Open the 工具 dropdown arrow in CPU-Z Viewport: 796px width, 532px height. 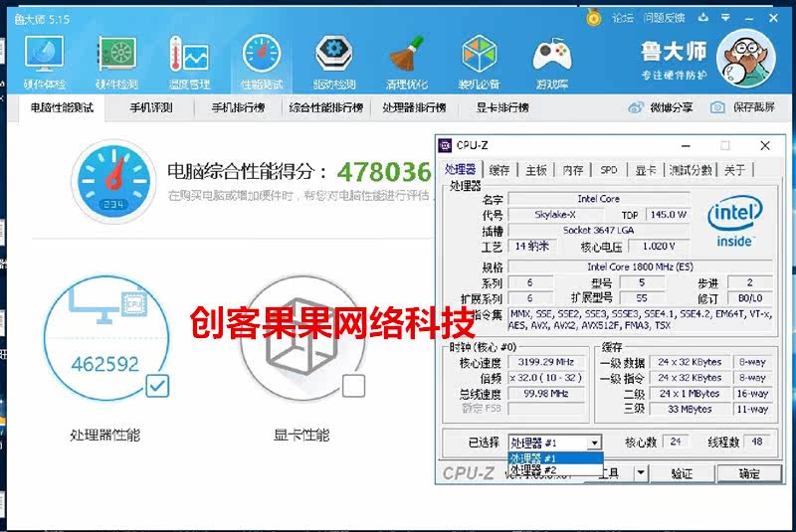pyautogui.click(x=641, y=473)
